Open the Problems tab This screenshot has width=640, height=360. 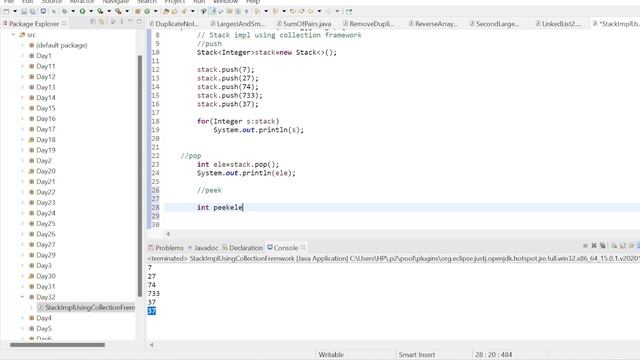pyautogui.click(x=166, y=248)
